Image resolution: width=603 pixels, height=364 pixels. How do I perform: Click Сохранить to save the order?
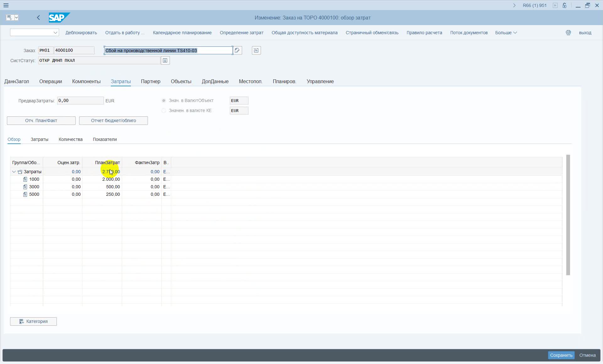[x=561, y=356]
